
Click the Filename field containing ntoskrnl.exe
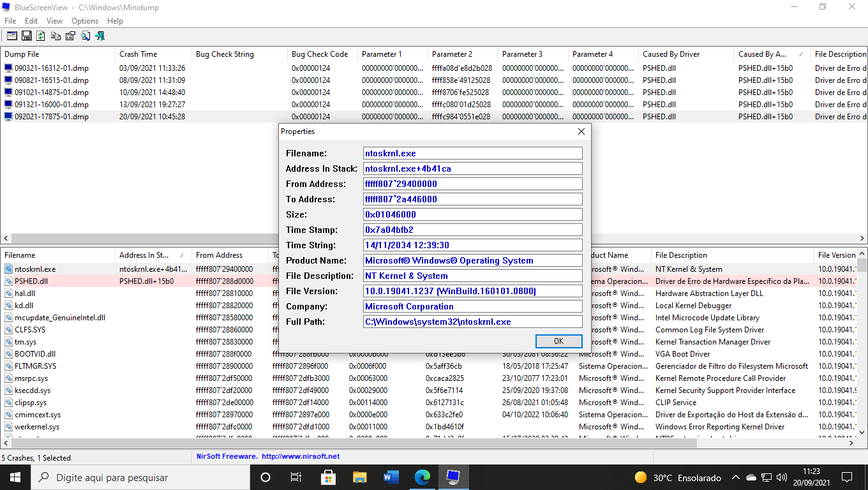472,153
